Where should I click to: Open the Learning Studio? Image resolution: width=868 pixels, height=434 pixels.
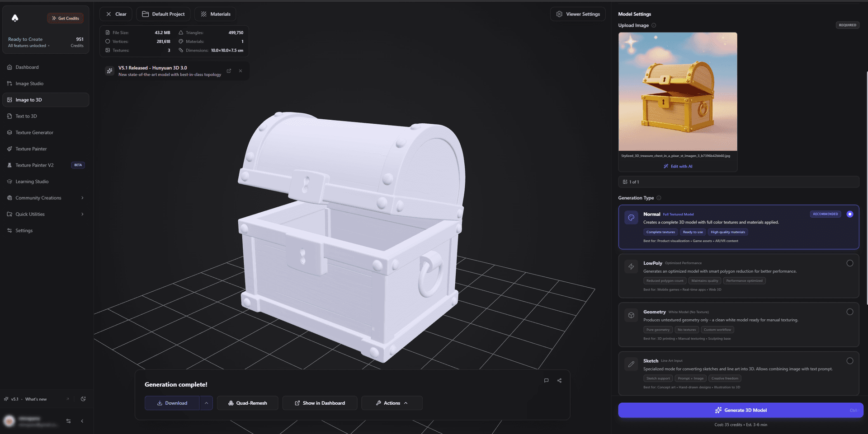[x=32, y=181]
